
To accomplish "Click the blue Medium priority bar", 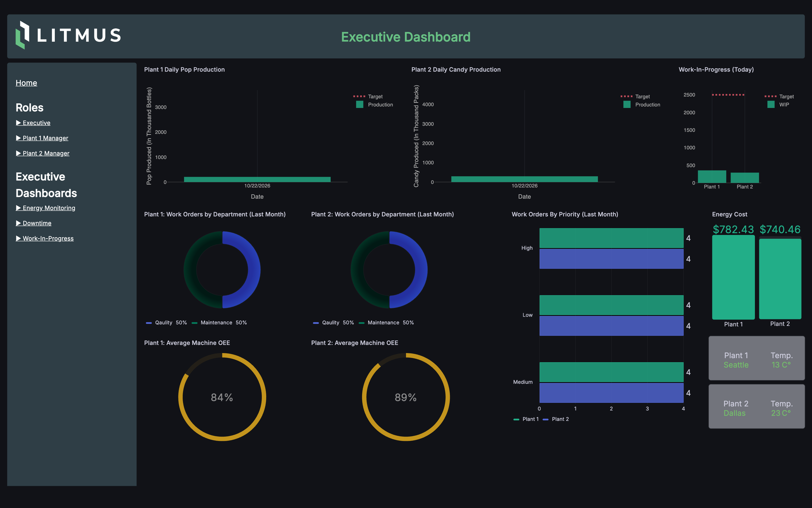I will (611, 393).
